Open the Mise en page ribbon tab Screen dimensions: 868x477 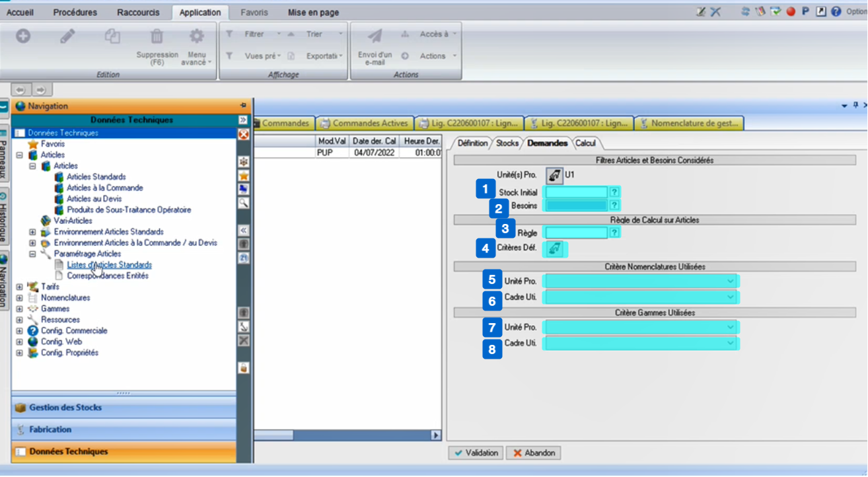[x=313, y=13]
